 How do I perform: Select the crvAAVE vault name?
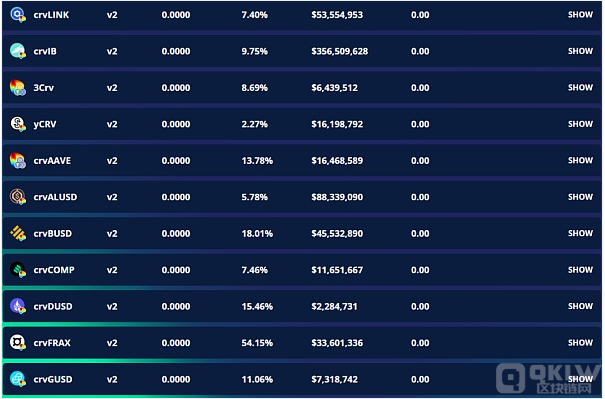coord(52,161)
